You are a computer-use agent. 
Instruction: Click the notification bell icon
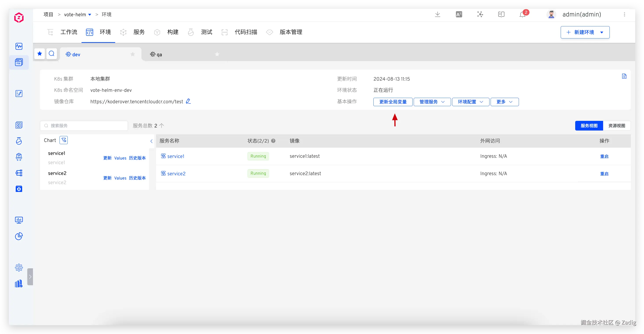(522, 15)
